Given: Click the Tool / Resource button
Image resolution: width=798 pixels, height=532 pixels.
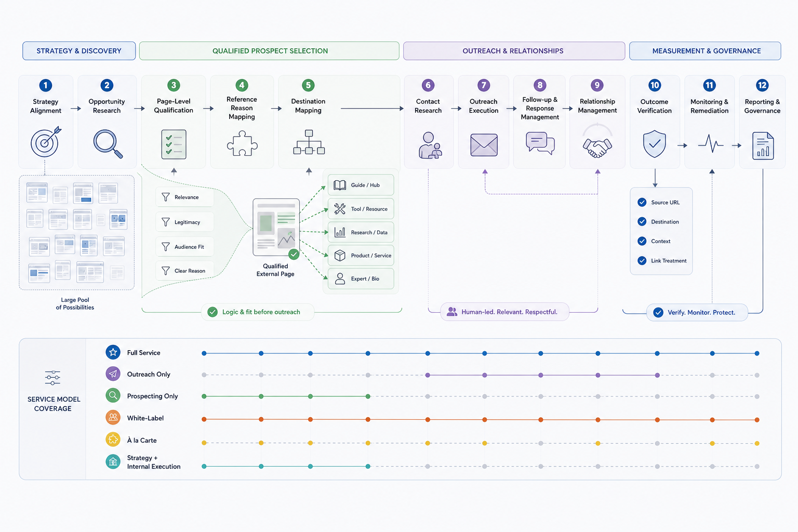Looking at the screenshot, I should (361, 209).
